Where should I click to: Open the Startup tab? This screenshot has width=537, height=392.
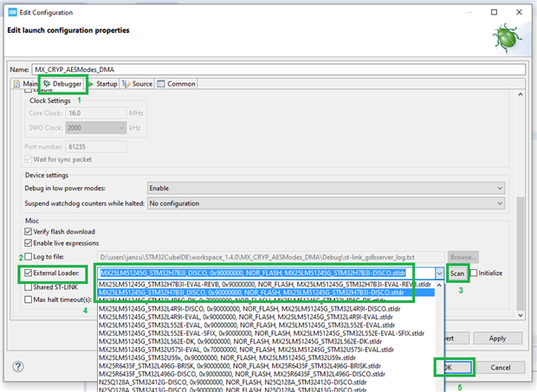[103, 84]
